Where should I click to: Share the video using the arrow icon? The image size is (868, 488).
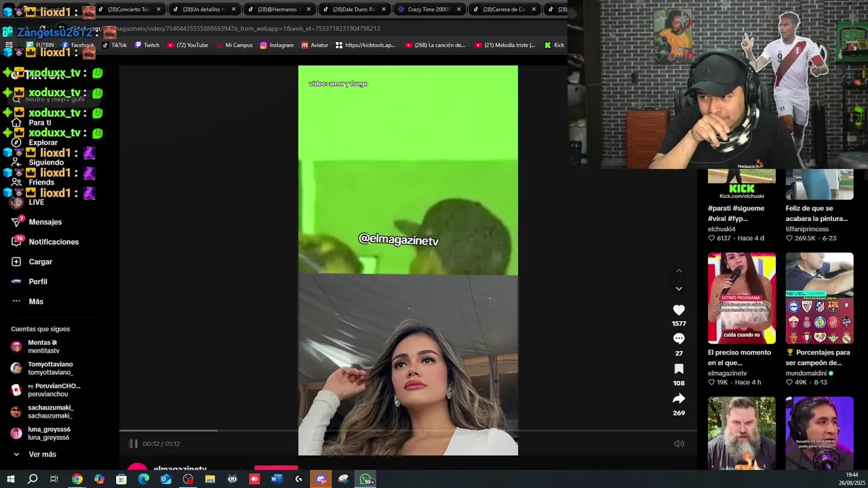pyautogui.click(x=679, y=399)
